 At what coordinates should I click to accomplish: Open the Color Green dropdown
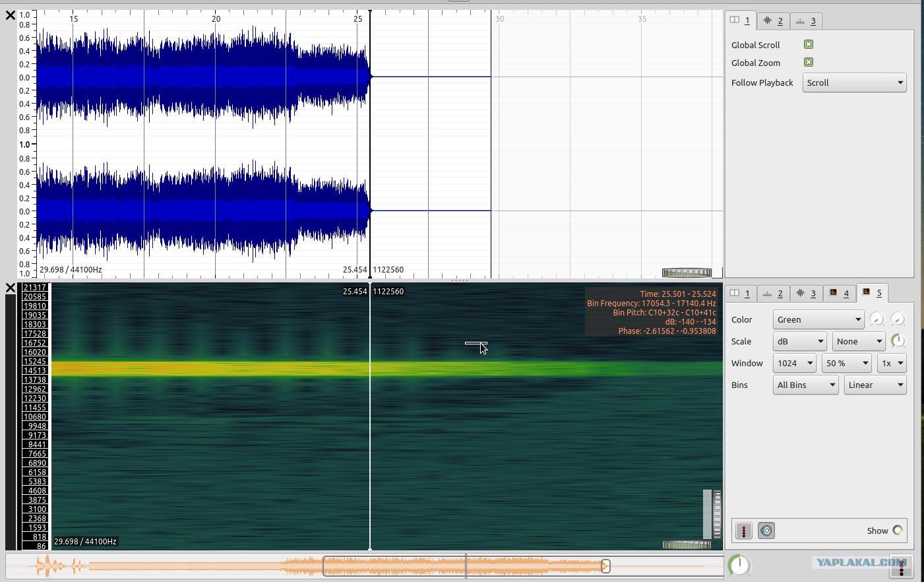click(x=818, y=319)
